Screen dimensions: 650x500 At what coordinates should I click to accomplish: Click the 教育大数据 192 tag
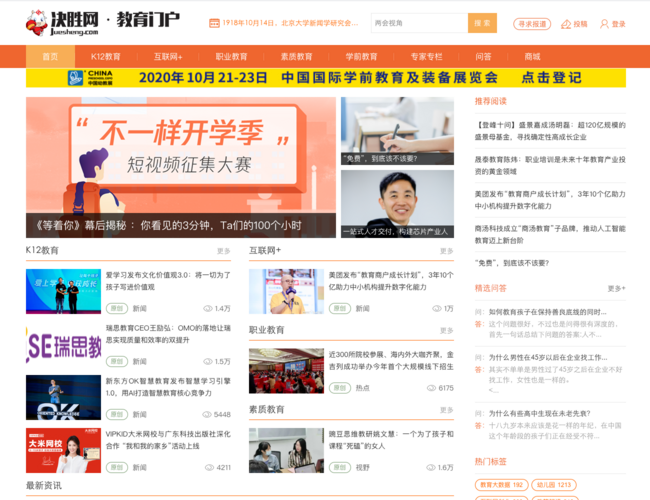click(x=502, y=485)
